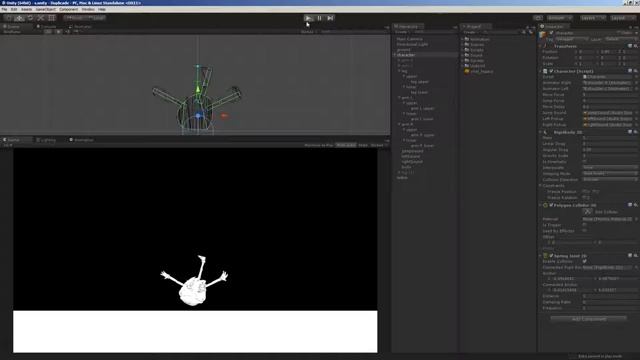This screenshot has height=360, width=640.
Task: Open the Transform component gear menu
Action: (x=636, y=46)
